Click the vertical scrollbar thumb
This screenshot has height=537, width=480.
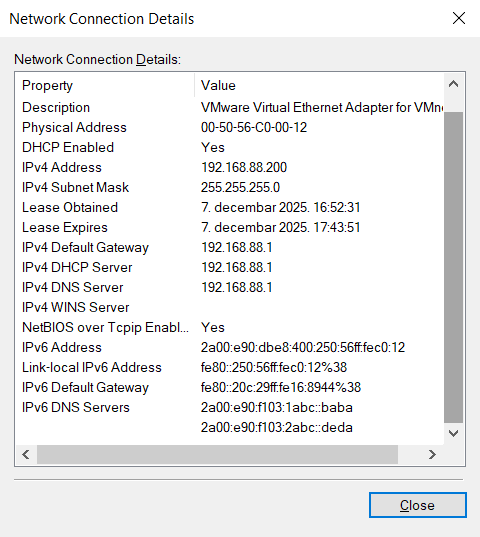pos(453,267)
